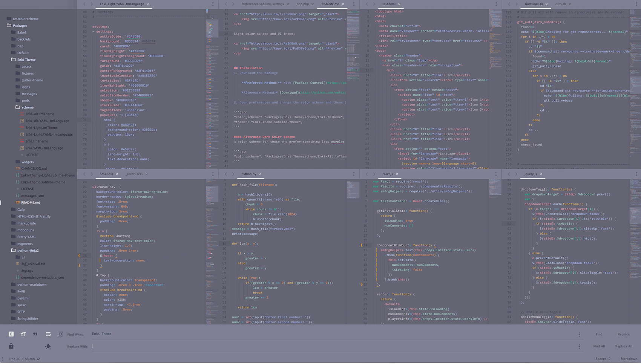Image resolution: width=641 pixels, height=364 pixels.
Task: Open tab menu of python.py pane
Action: 354,174
